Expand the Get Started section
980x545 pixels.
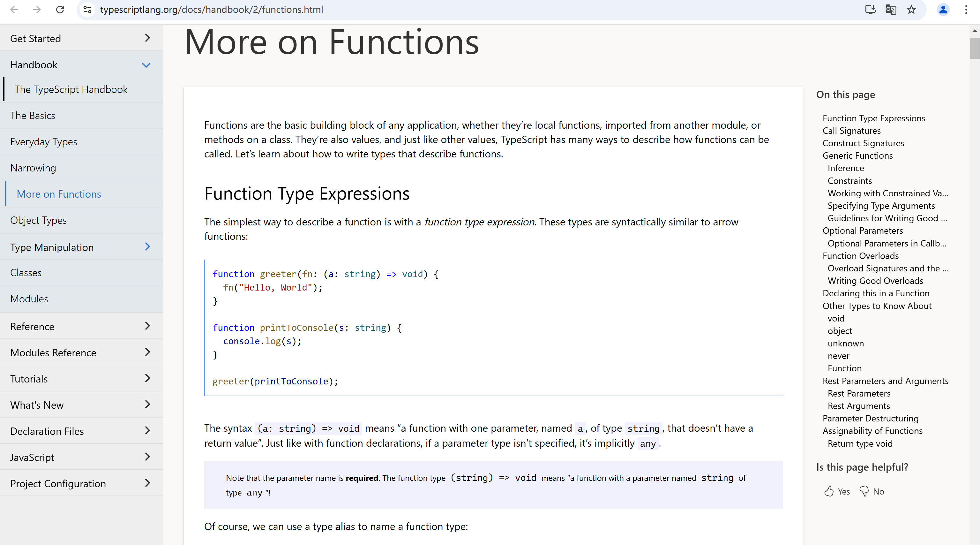pos(148,38)
